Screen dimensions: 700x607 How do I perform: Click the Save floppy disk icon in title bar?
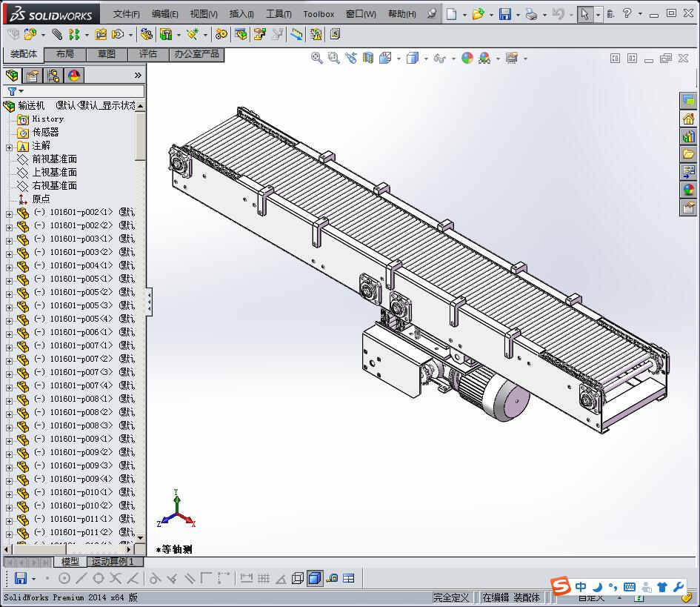pyautogui.click(x=505, y=14)
